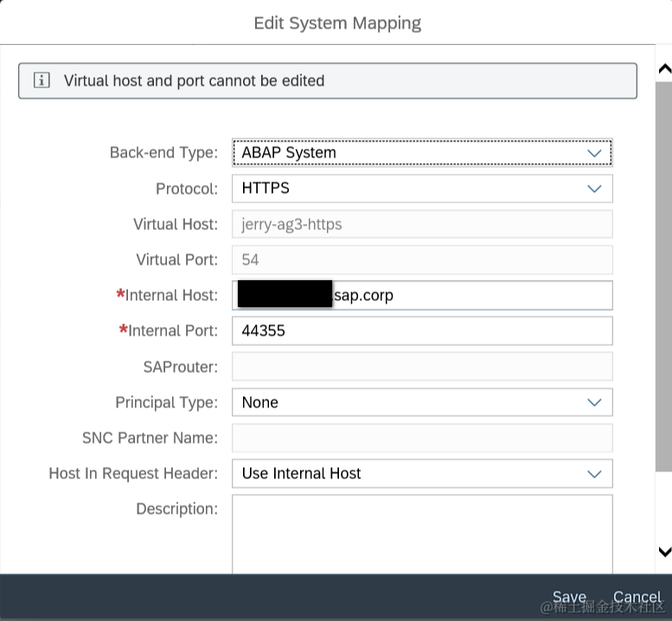
Task: Save the system mapping
Action: (x=569, y=597)
